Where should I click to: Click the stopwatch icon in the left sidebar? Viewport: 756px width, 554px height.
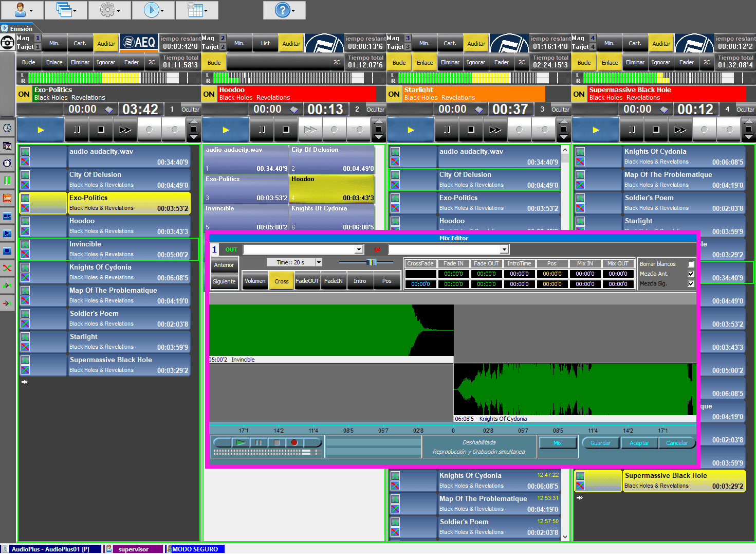pos(7,163)
